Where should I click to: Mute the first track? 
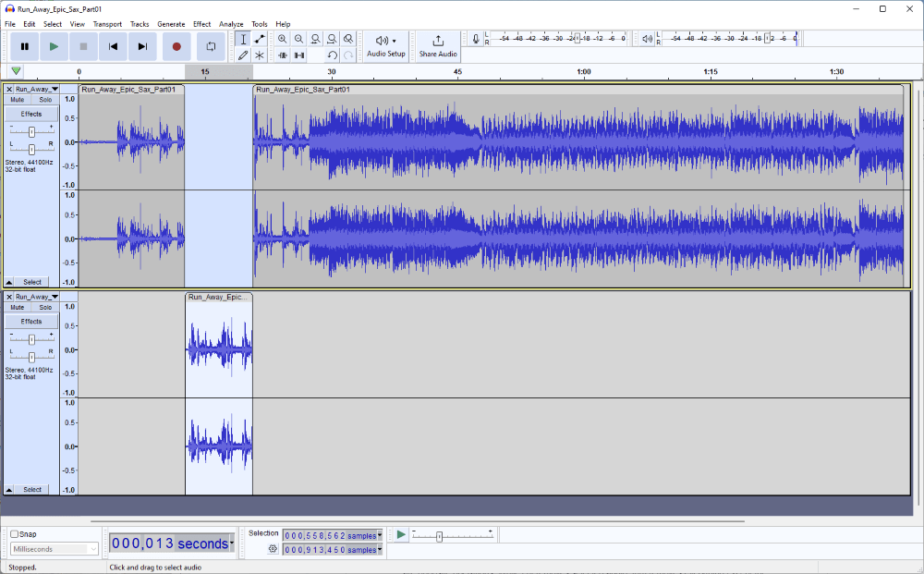[x=17, y=100]
